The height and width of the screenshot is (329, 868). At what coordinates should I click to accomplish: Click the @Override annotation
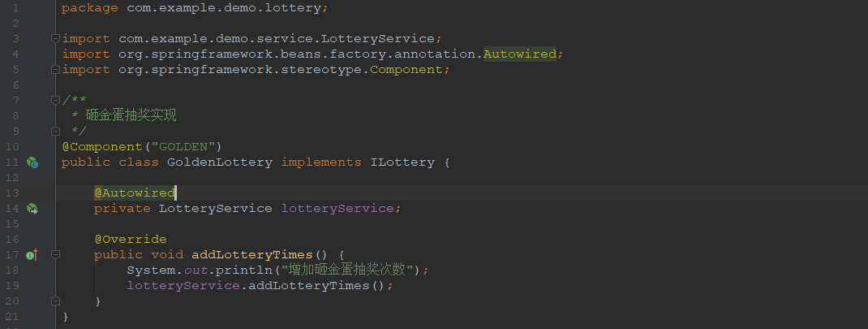coord(131,239)
